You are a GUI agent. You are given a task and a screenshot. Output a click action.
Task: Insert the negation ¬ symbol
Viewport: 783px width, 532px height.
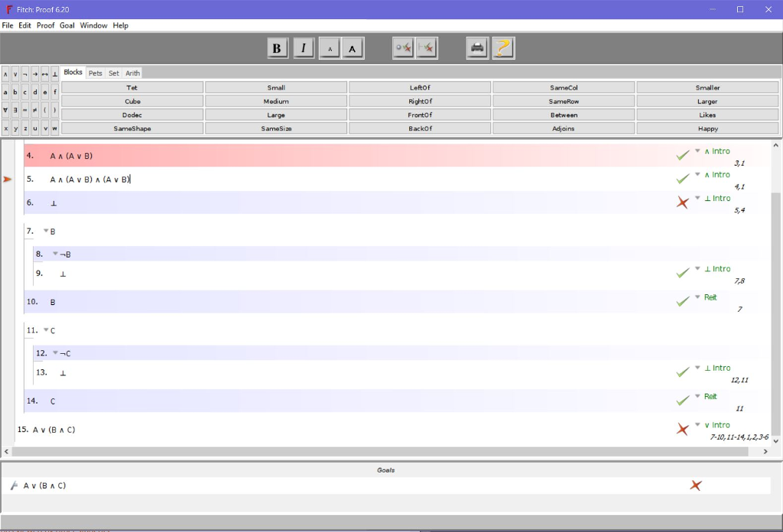(25, 74)
